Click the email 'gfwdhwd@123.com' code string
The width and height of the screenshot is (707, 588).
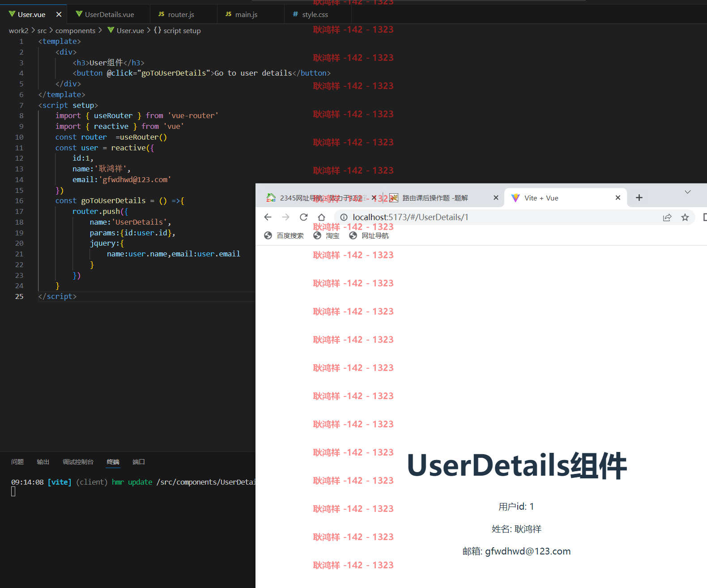(x=135, y=179)
